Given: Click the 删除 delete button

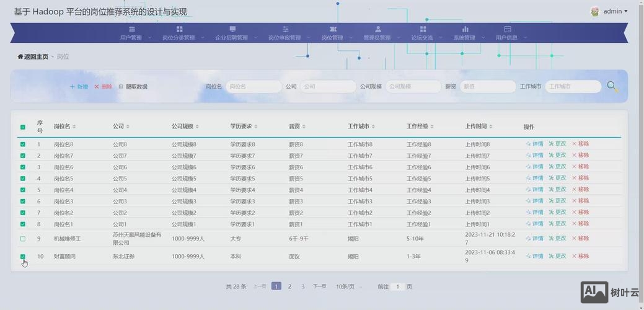Looking at the screenshot, I should pos(103,87).
